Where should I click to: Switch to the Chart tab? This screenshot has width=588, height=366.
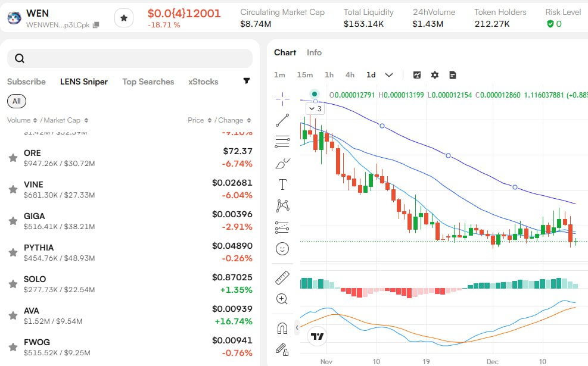pos(285,52)
